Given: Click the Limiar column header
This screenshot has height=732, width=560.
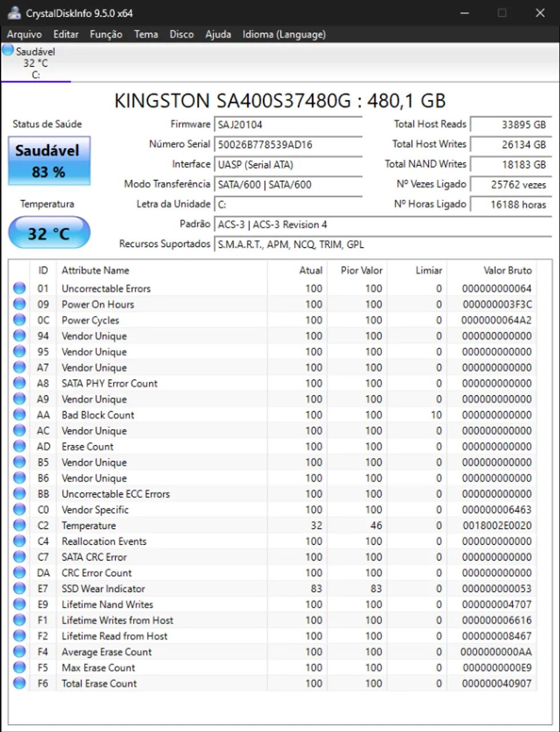Looking at the screenshot, I should (x=417, y=270).
